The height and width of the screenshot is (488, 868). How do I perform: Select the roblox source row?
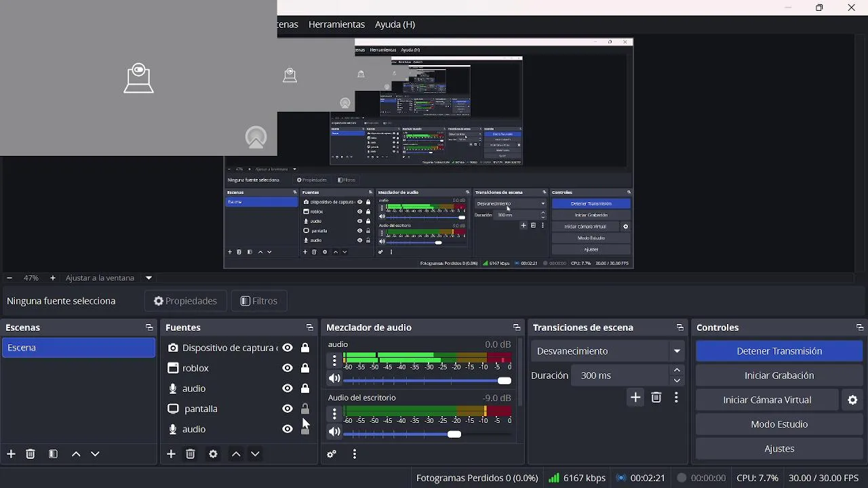point(239,368)
